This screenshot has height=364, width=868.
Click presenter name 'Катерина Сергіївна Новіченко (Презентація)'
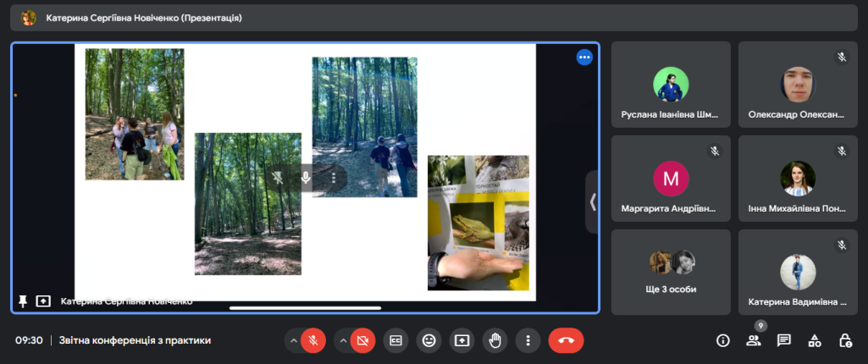coord(144,19)
